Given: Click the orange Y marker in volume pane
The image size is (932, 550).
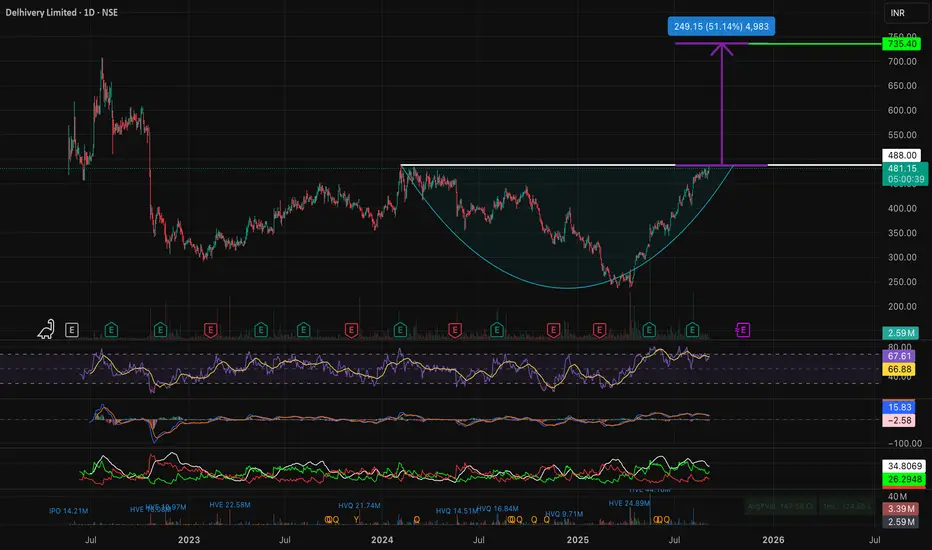Looking at the screenshot, I should point(357,520).
